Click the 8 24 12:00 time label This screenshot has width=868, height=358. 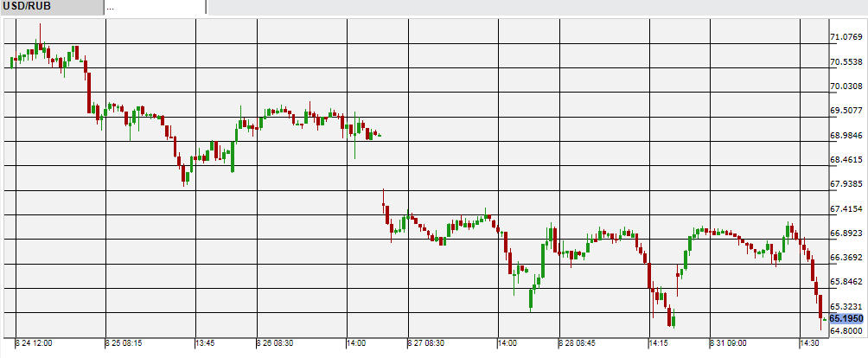coord(35,343)
